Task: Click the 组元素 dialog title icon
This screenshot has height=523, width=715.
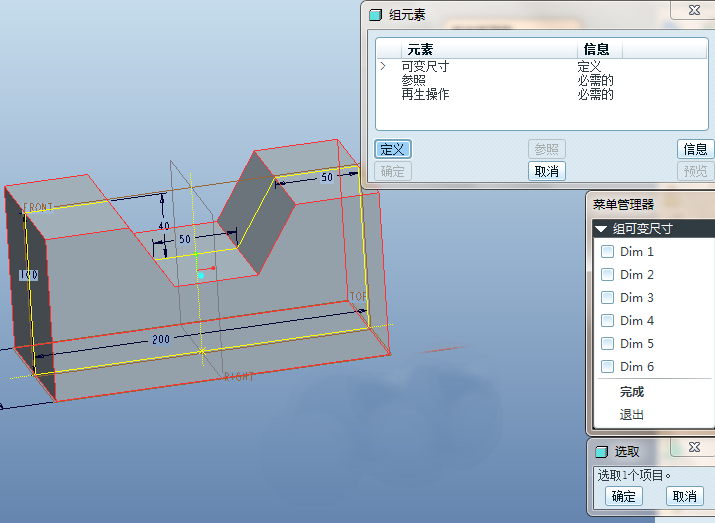Action: point(375,14)
